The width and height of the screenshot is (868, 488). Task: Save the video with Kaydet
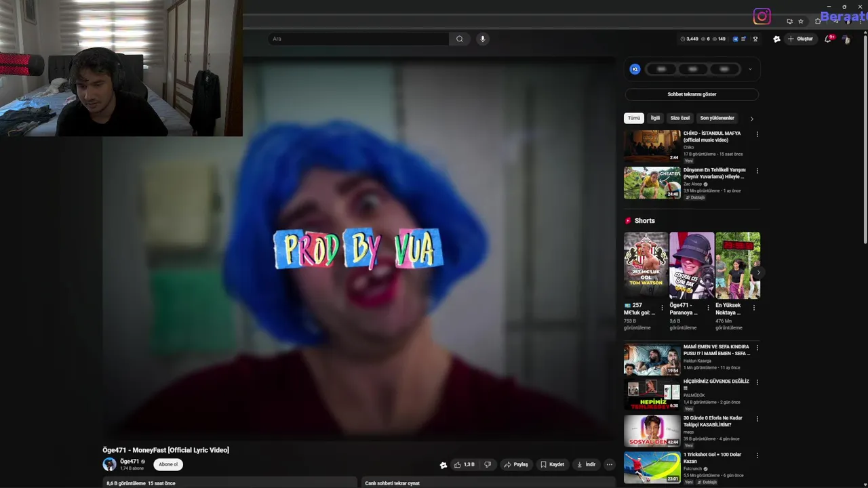[553, 464]
